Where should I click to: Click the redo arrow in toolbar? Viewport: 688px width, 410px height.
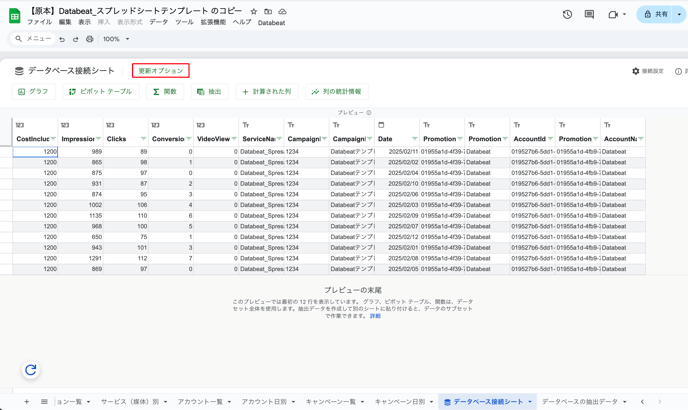(x=75, y=39)
